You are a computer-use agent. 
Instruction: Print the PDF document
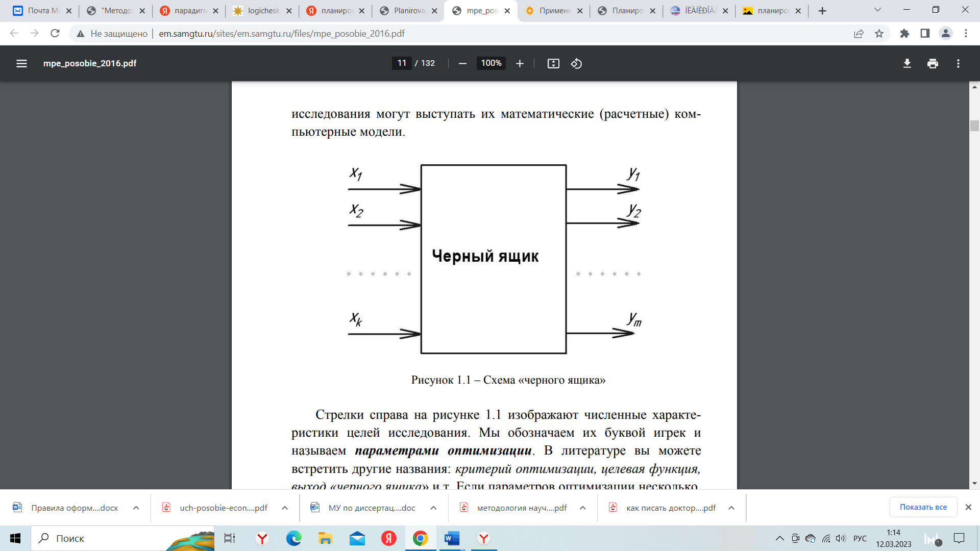pos(933,63)
